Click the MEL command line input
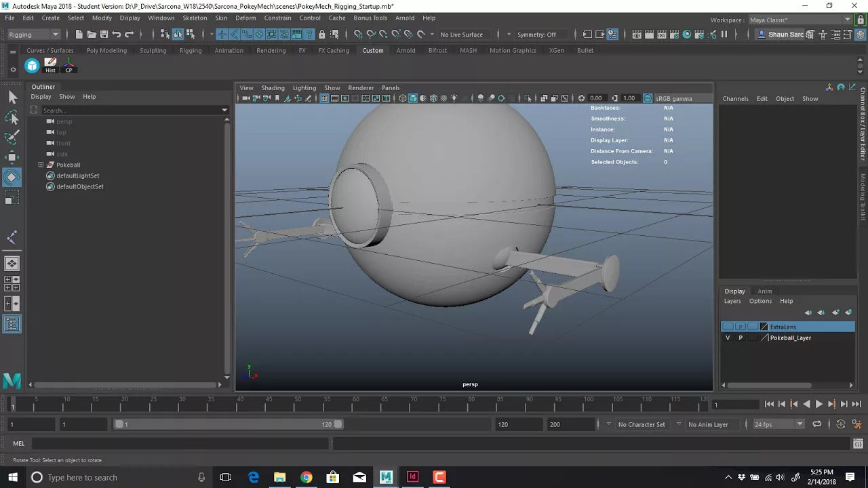Viewport: 868px width, 488px height. [180, 443]
